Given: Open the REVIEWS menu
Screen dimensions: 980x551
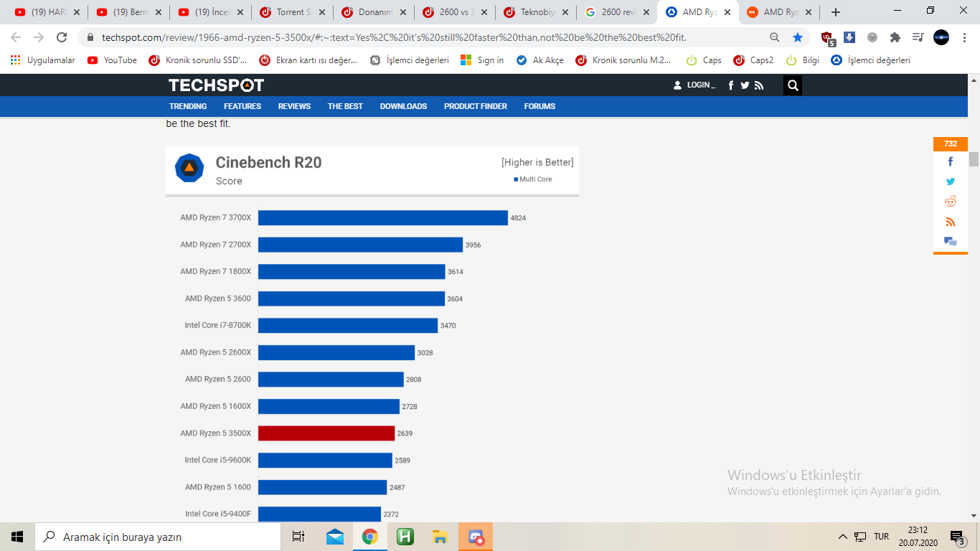Looking at the screenshot, I should pyautogui.click(x=294, y=106).
